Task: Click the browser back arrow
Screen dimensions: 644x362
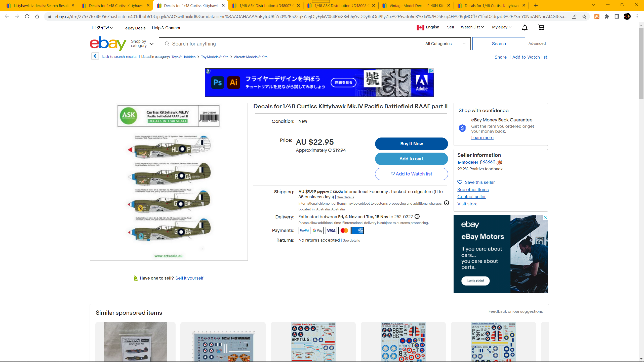Action: [x=7, y=17]
